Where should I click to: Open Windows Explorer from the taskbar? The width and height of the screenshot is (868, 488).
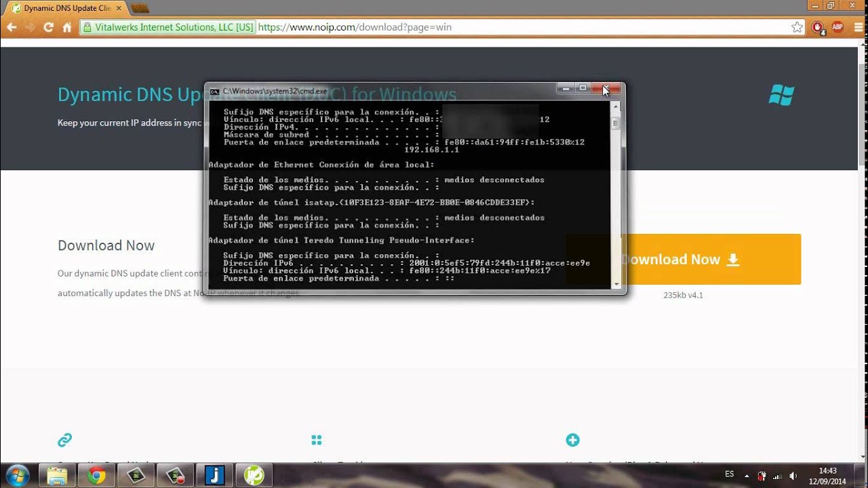(57, 476)
